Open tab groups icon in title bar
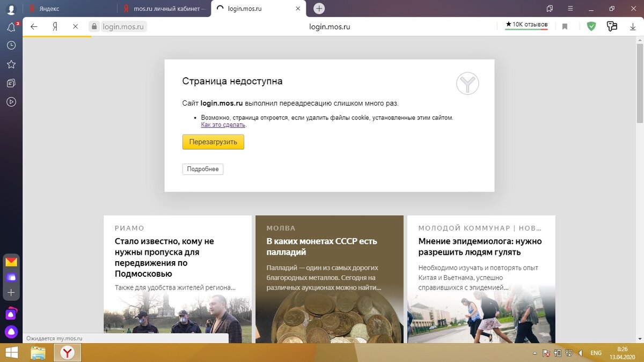Viewport: 644px width, 362px height. 550,9
